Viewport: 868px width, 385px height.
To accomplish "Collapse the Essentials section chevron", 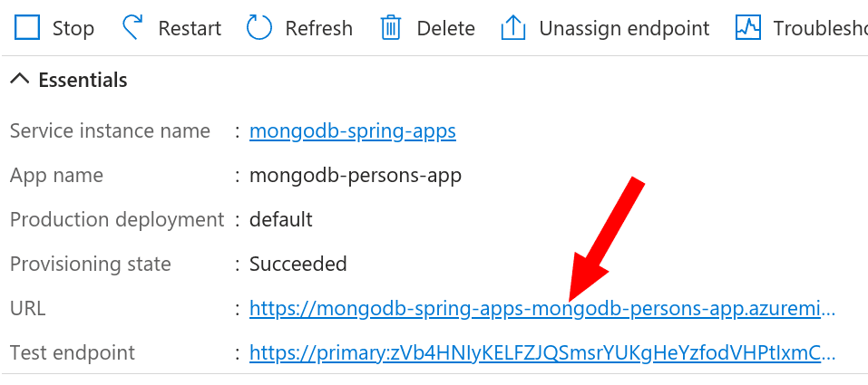I will click(19, 80).
